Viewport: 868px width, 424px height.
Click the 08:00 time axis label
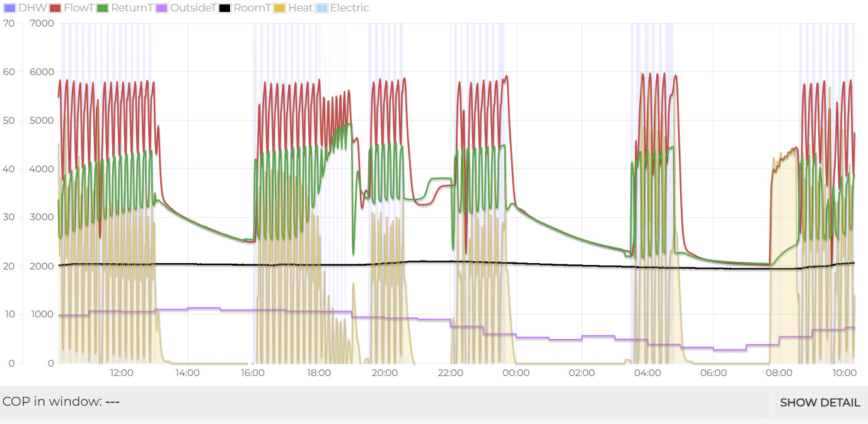pos(779,373)
